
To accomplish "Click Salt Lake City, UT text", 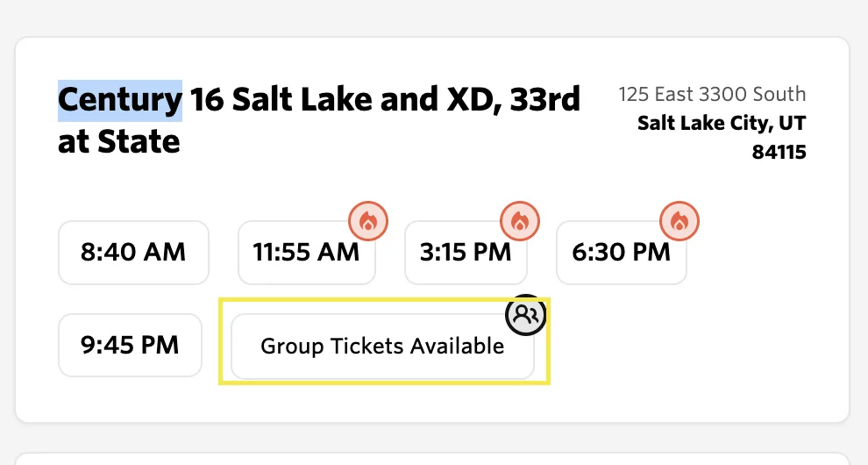I will click(x=722, y=123).
